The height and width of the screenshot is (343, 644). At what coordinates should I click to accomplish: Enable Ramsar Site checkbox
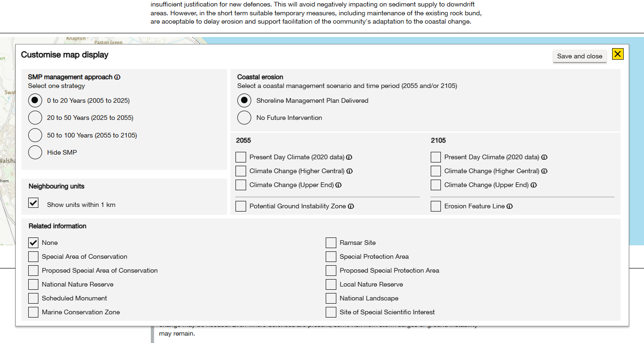tap(331, 243)
